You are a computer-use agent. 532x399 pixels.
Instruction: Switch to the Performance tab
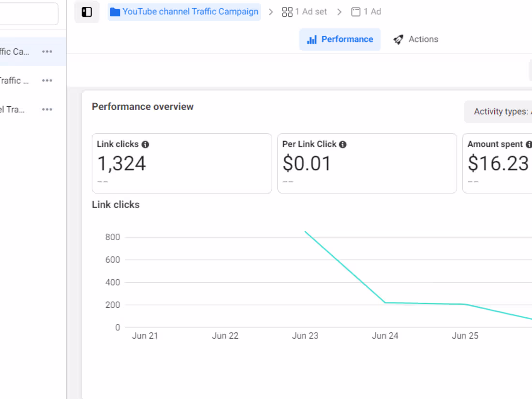coord(340,39)
